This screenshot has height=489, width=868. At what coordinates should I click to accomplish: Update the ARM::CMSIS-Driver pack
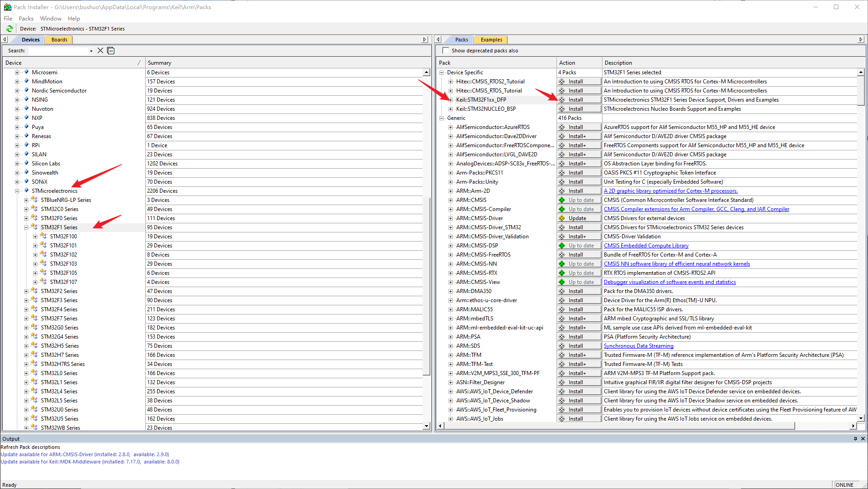[579, 218]
